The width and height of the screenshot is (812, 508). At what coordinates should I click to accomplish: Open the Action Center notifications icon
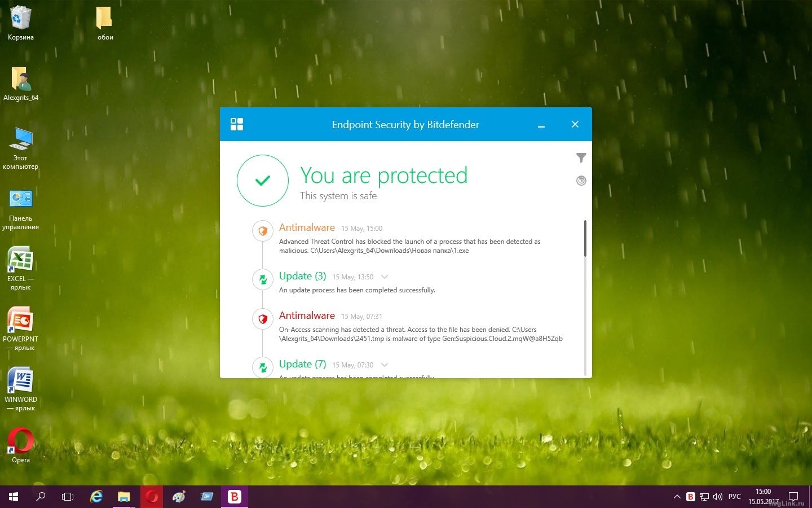click(x=793, y=497)
